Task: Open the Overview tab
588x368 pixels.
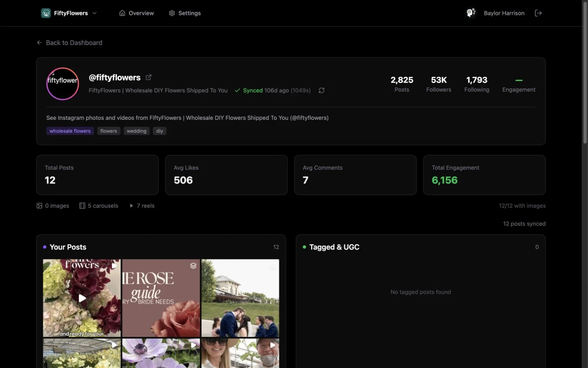Action: 136,13
